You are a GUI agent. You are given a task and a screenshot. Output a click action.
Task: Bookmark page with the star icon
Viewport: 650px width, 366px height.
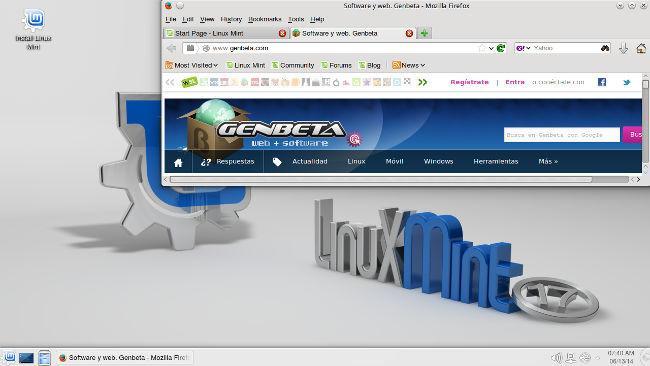[x=482, y=48]
